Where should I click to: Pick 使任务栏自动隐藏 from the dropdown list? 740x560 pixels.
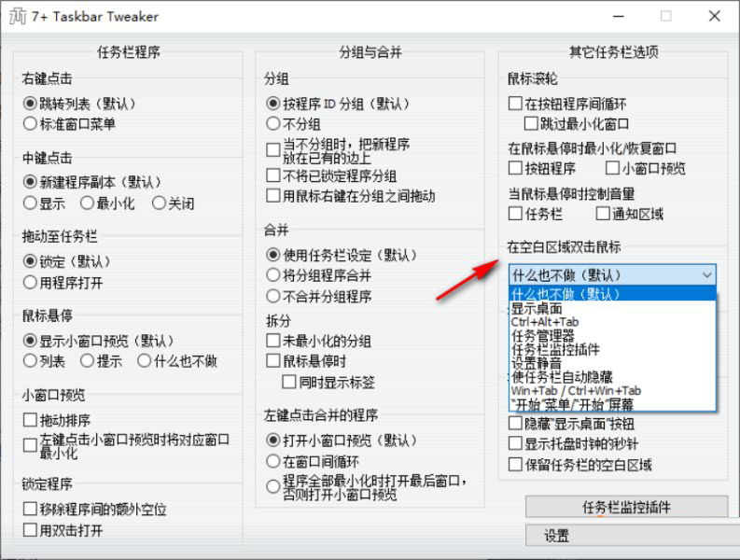(612, 377)
